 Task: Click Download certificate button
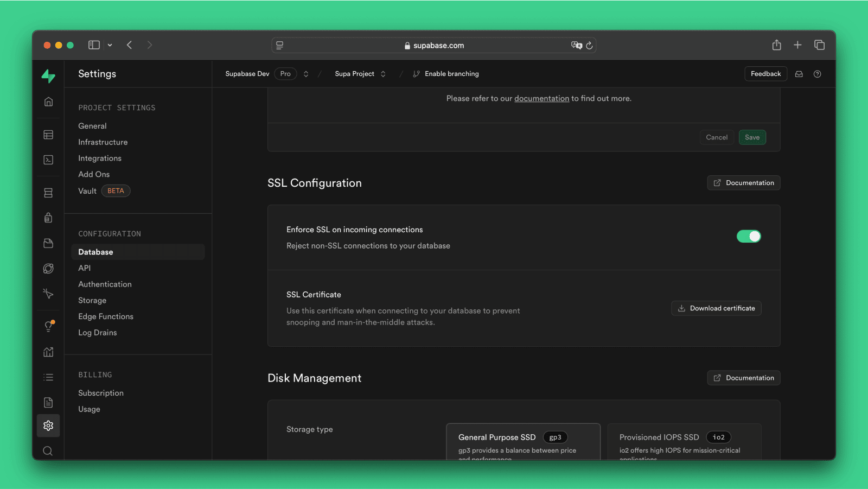click(x=716, y=308)
